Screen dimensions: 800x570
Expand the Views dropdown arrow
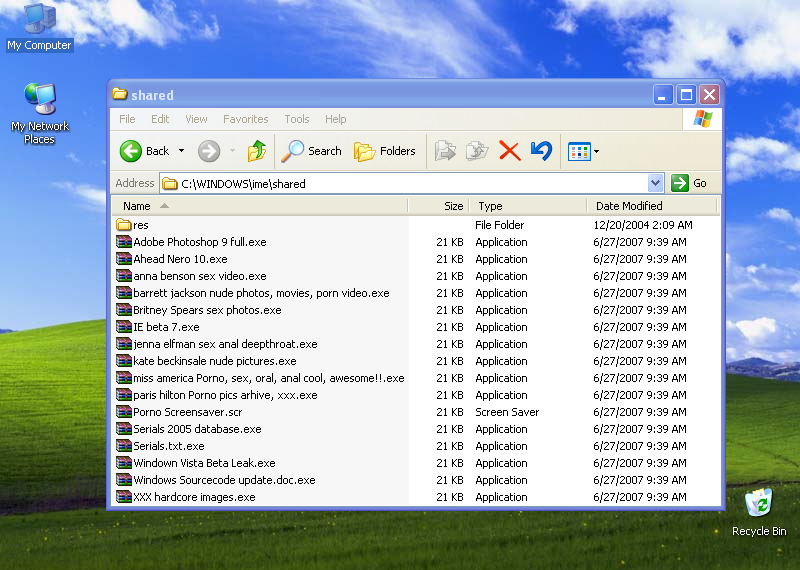(596, 152)
